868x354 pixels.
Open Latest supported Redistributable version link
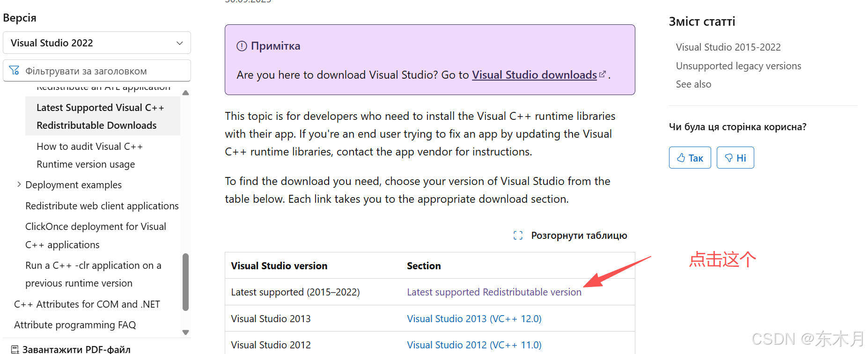pos(494,292)
